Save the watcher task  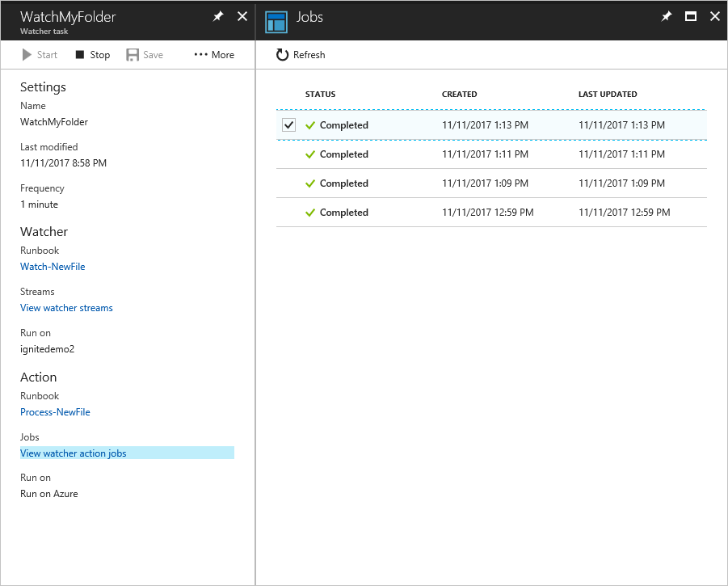coord(144,54)
